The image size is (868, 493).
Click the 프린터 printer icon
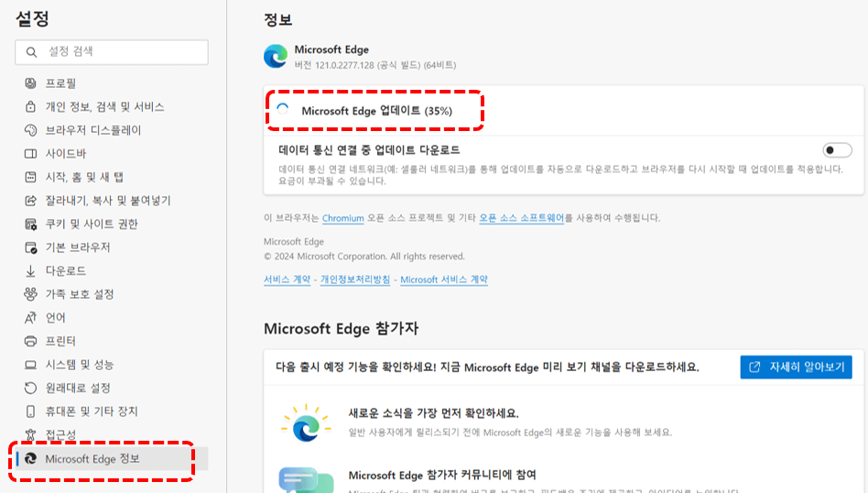point(30,341)
